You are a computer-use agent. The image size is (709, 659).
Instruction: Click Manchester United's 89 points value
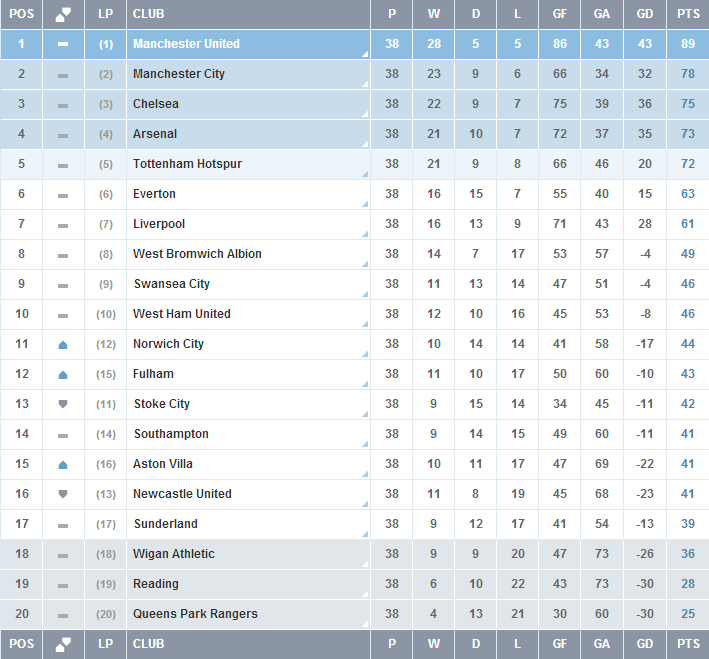click(x=688, y=44)
